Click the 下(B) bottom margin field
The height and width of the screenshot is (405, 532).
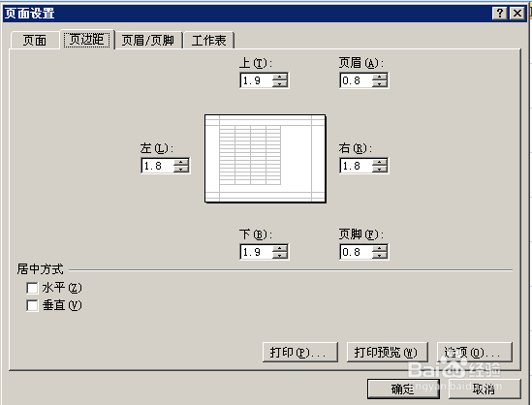(256, 252)
